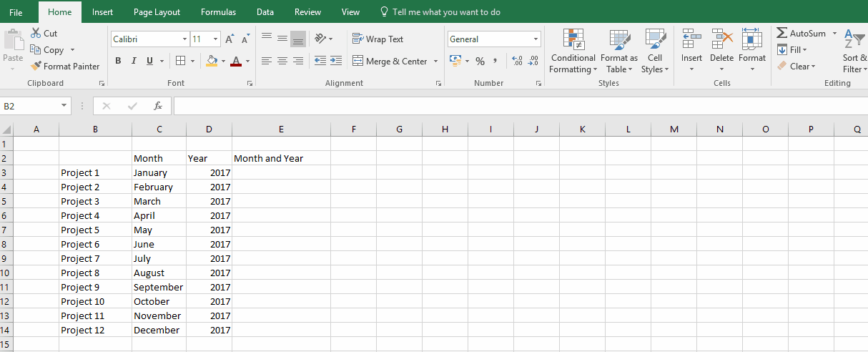The image size is (868, 352).
Task: Select the September cell
Action: click(x=159, y=287)
